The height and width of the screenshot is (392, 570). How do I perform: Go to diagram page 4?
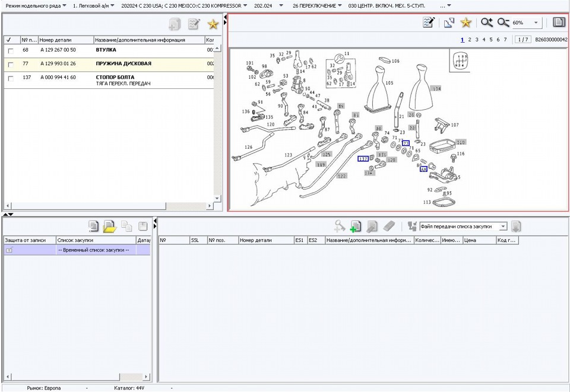[484, 40]
